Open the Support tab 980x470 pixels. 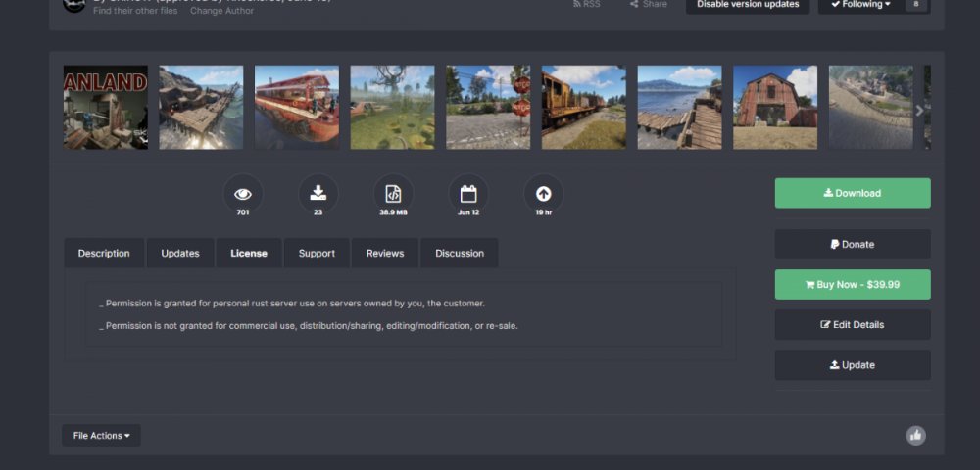pyautogui.click(x=317, y=253)
